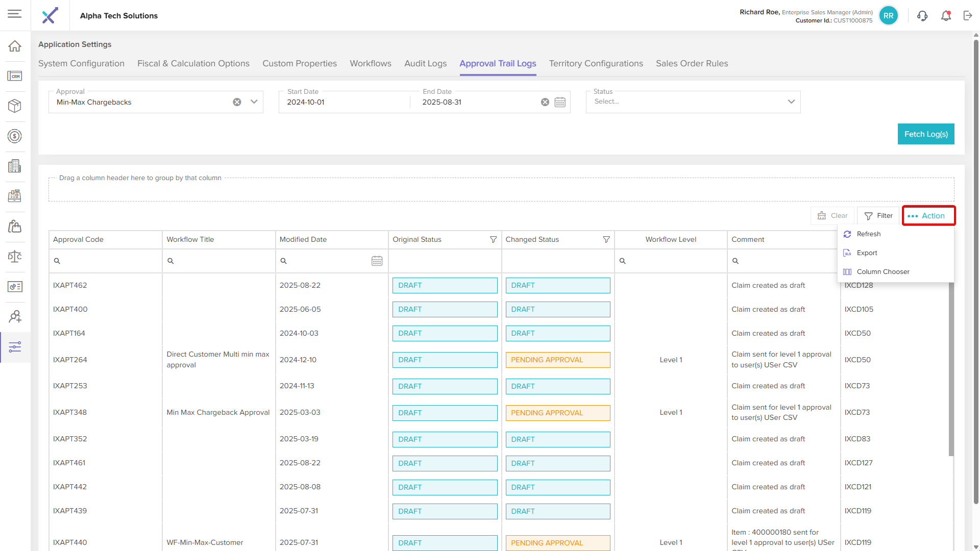Click the notifications bell icon

(x=946, y=16)
